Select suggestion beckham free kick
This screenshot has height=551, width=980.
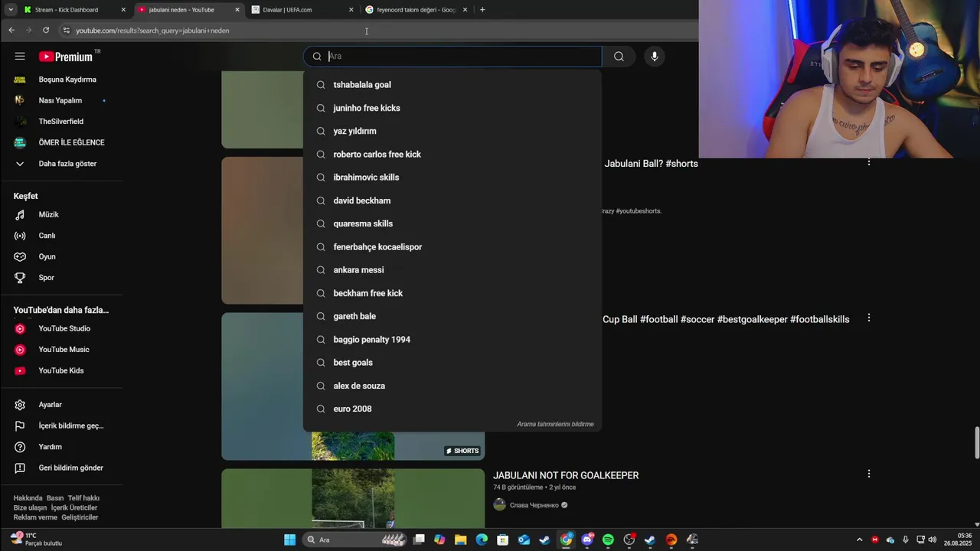pyautogui.click(x=452, y=293)
